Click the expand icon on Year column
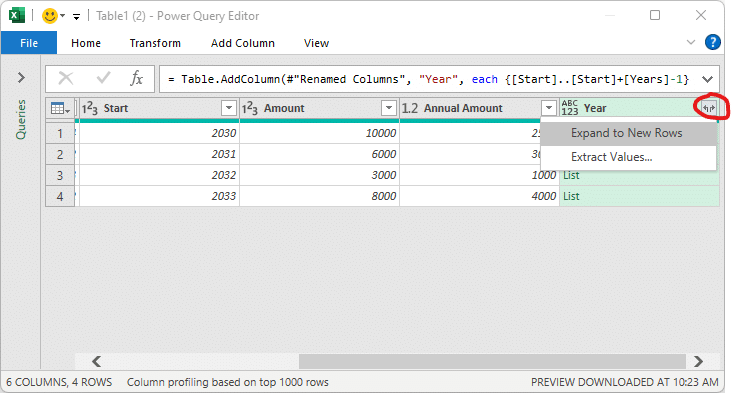This screenshot has width=732, height=393. pyautogui.click(x=709, y=108)
